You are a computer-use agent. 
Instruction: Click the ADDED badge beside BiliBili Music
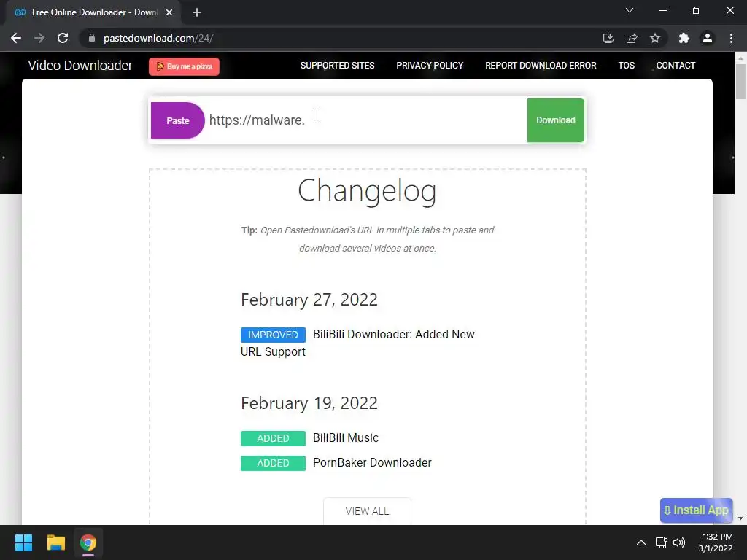point(273,438)
